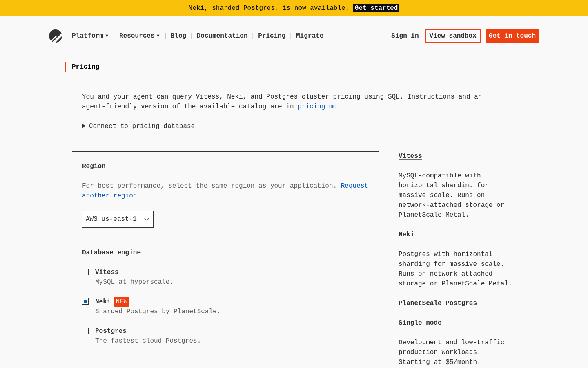588x368 pixels.
Task: Click 'The fastest cloud Postgres.' text
Action: [148, 341]
